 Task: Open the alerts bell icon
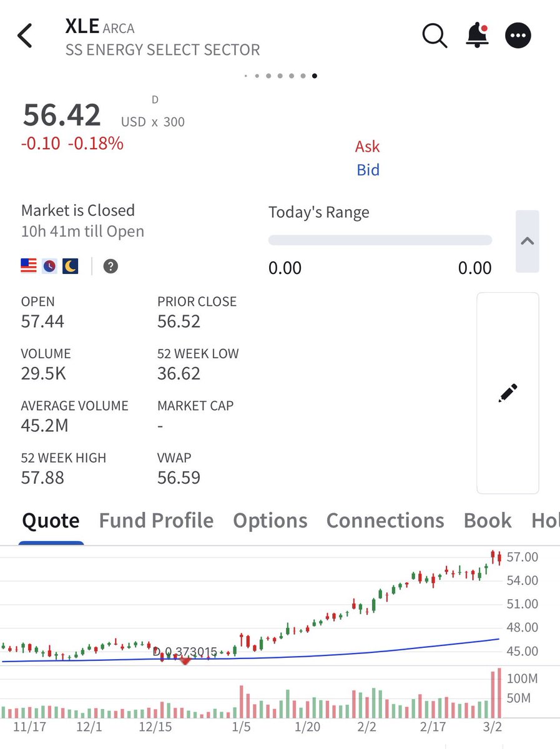point(478,36)
